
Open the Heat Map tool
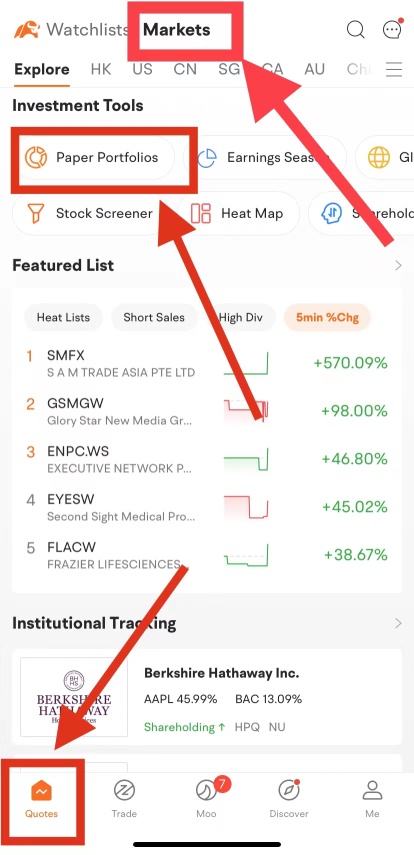pos(238,213)
